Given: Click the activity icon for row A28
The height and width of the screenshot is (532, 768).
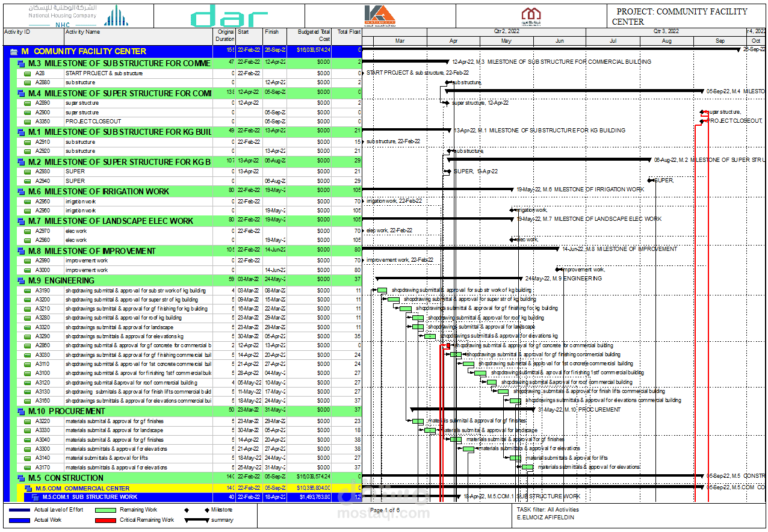Looking at the screenshot, I should [27, 73].
